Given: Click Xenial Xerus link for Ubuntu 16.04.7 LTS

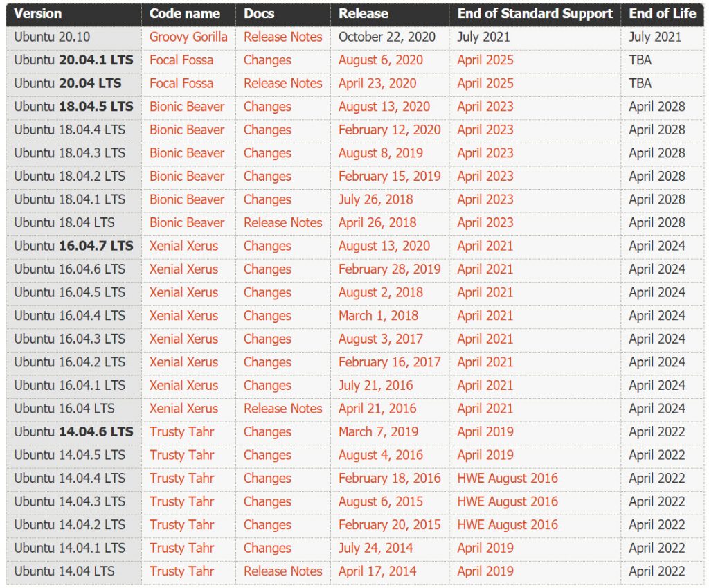Looking at the screenshot, I should [x=183, y=246].
